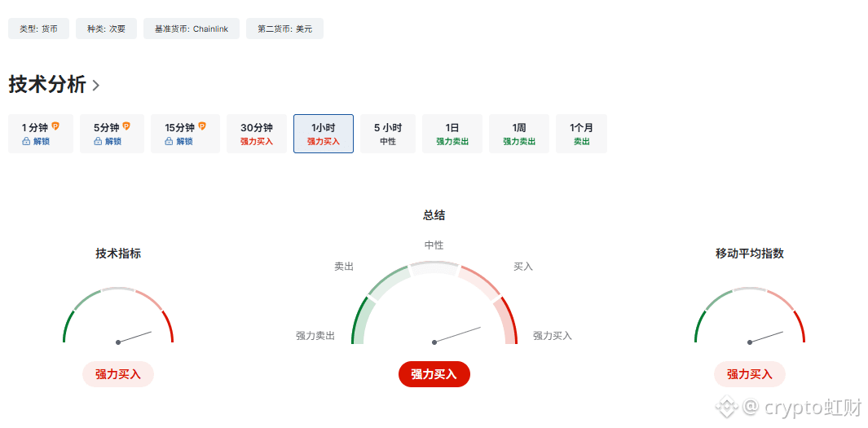Click the 总结 gauge needle
Image resolution: width=868 pixels, height=428 pixels.
click(457, 335)
